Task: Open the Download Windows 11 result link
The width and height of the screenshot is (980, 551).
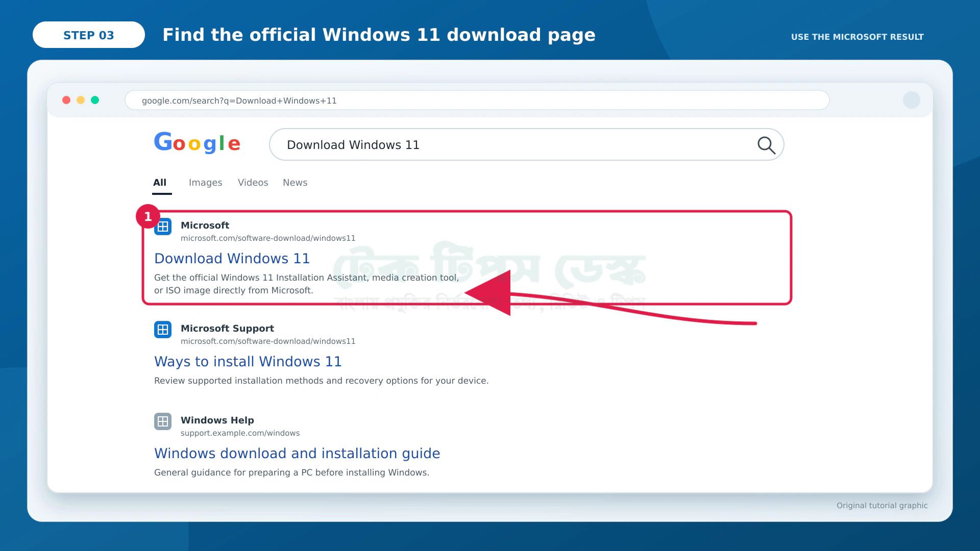Action: 232,259
